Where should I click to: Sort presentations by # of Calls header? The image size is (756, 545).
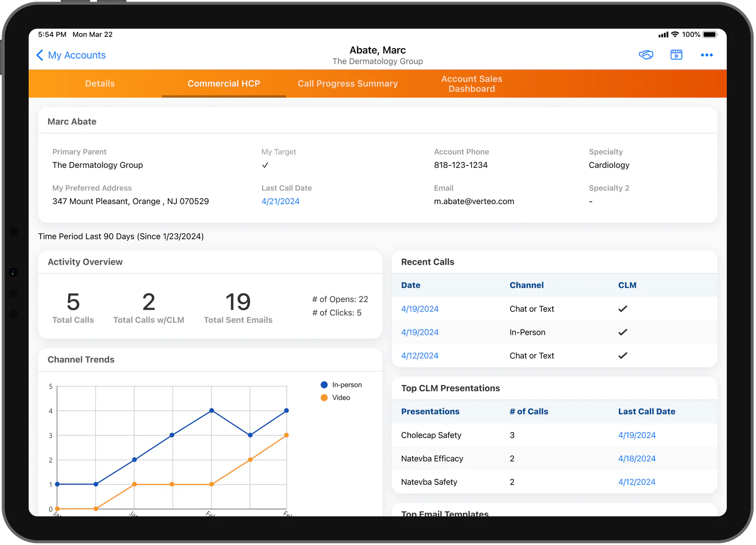pos(529,411)
